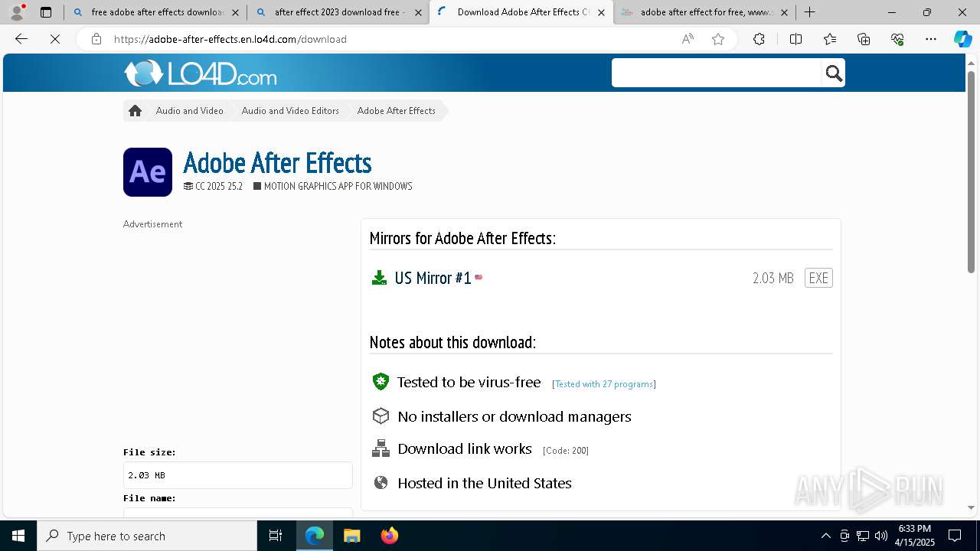
Task: Open the home breadcrumb icon
Action: (135, 111)
